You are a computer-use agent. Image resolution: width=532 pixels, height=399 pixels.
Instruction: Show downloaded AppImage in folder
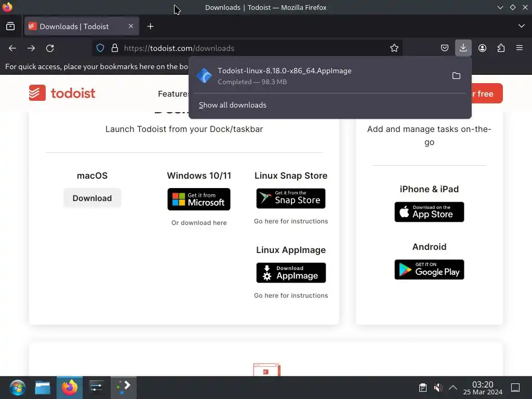click(456, 76)
